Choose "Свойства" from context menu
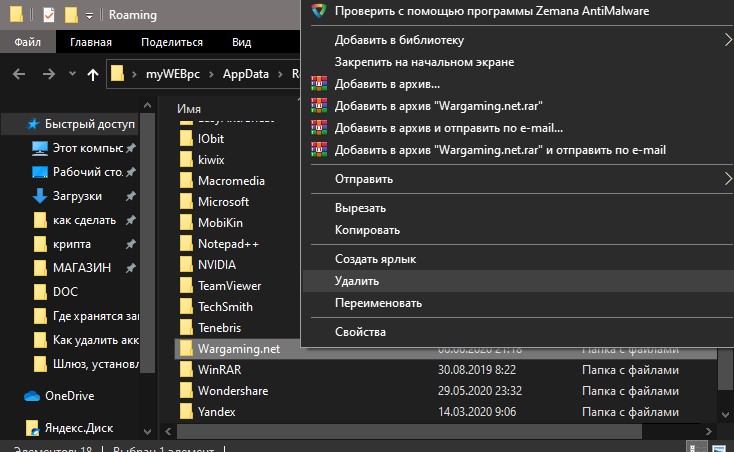Viewport: 734px width, 452px height. tap(518, 332)
